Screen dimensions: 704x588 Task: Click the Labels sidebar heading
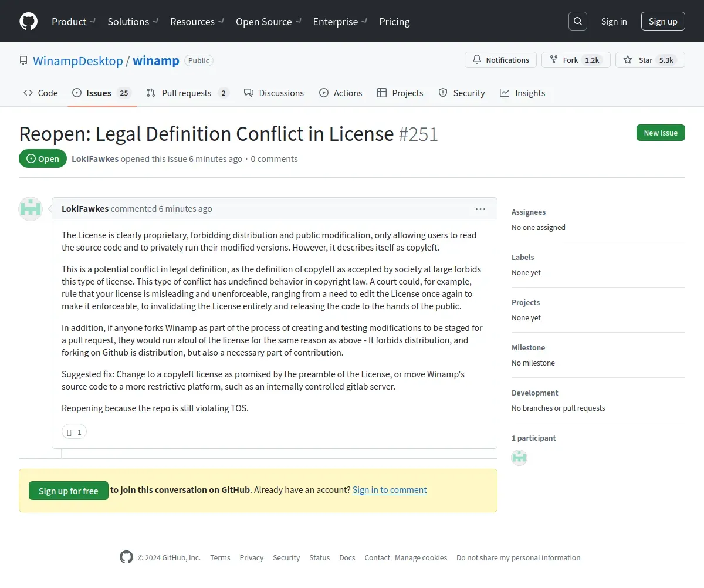click(523, 258)
